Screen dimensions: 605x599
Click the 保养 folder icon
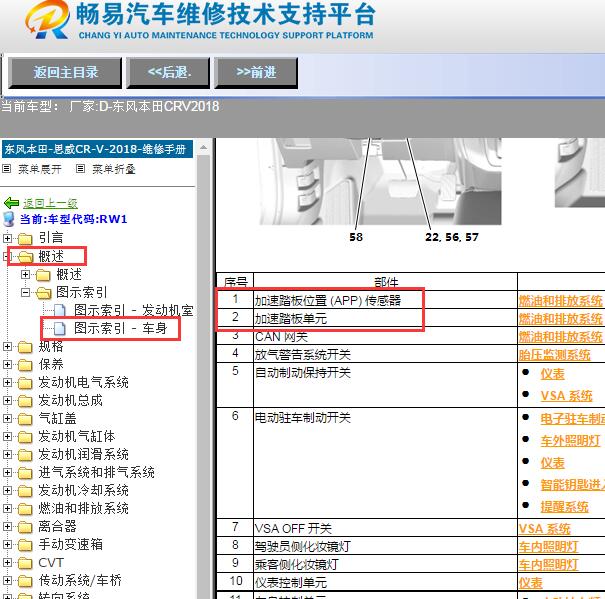point(25,365)
